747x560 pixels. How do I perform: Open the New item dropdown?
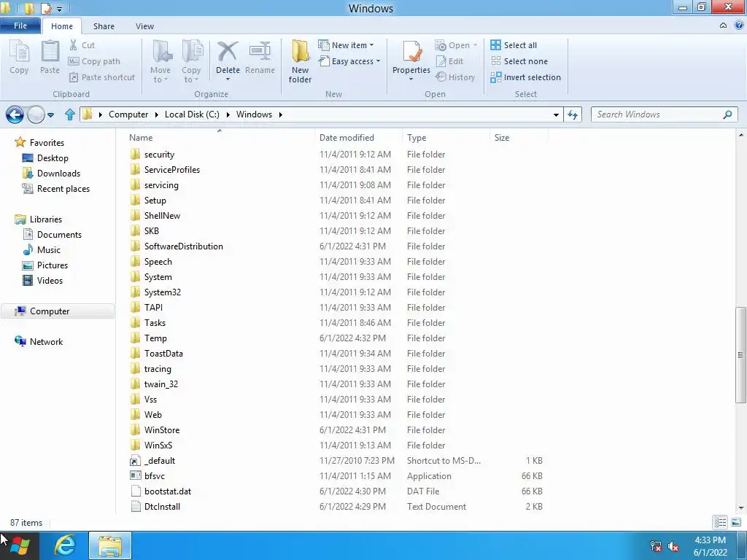point(347,45)
